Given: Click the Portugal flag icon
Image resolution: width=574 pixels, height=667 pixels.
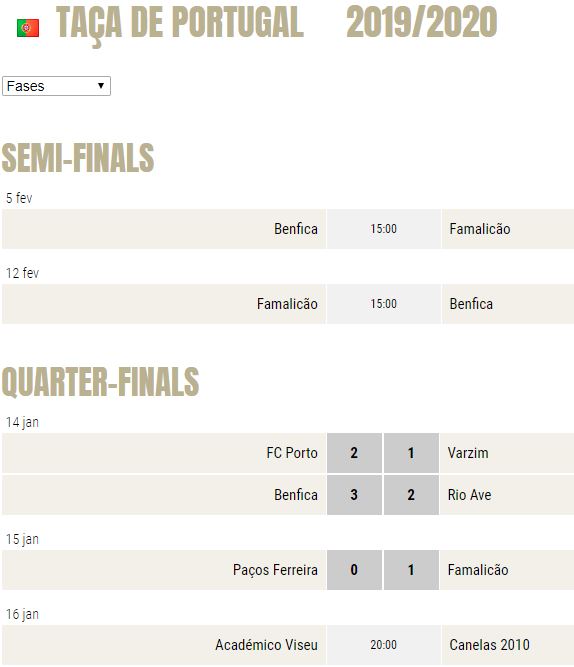Looking at the screenshot, I should [28, 28].
